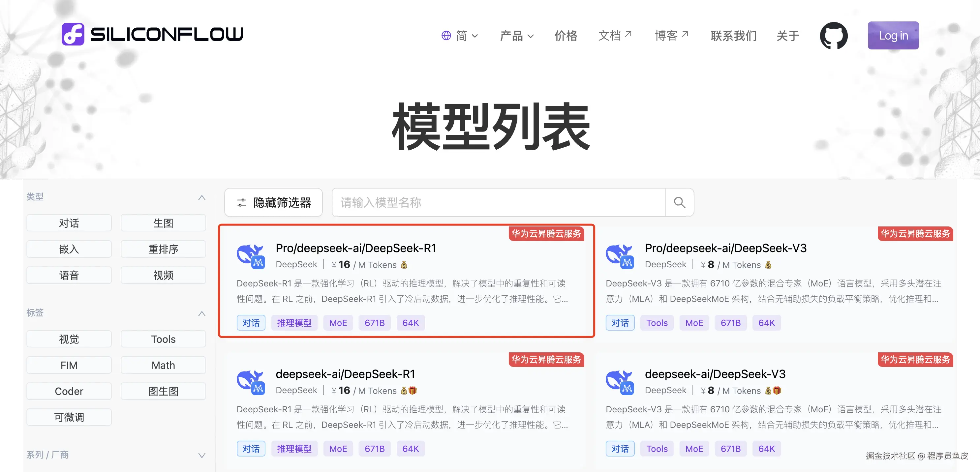Image resolution: width=980 pixels, height=472 pixels.
Task: Open the GitHub icon link
Action: pos(833,35)
